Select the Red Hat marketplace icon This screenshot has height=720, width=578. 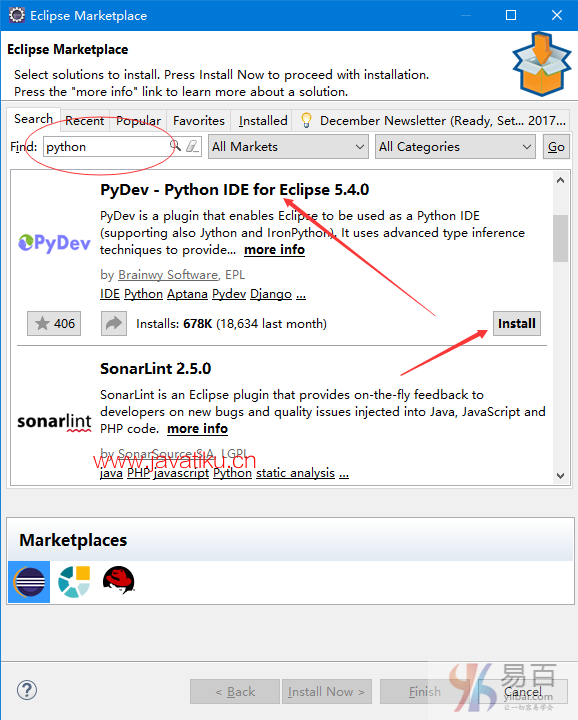118,580
